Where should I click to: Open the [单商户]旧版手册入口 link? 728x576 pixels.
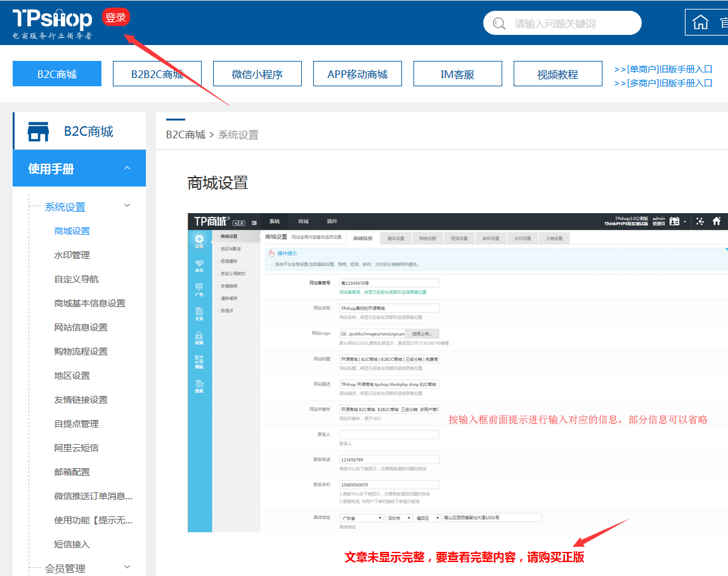[663, 69]
